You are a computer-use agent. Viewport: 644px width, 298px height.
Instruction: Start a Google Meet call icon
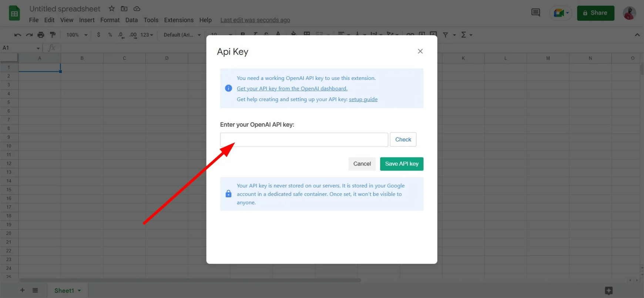pos(558,13)
